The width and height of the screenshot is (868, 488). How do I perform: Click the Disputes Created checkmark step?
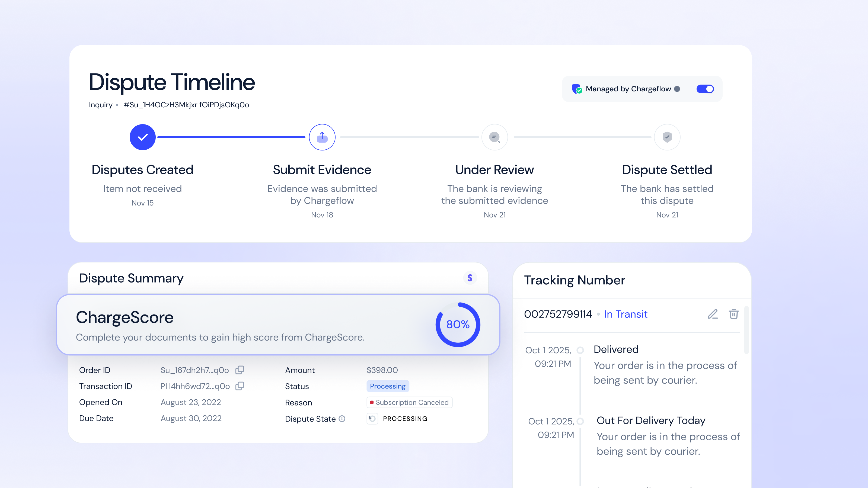(x=142, y=137)
